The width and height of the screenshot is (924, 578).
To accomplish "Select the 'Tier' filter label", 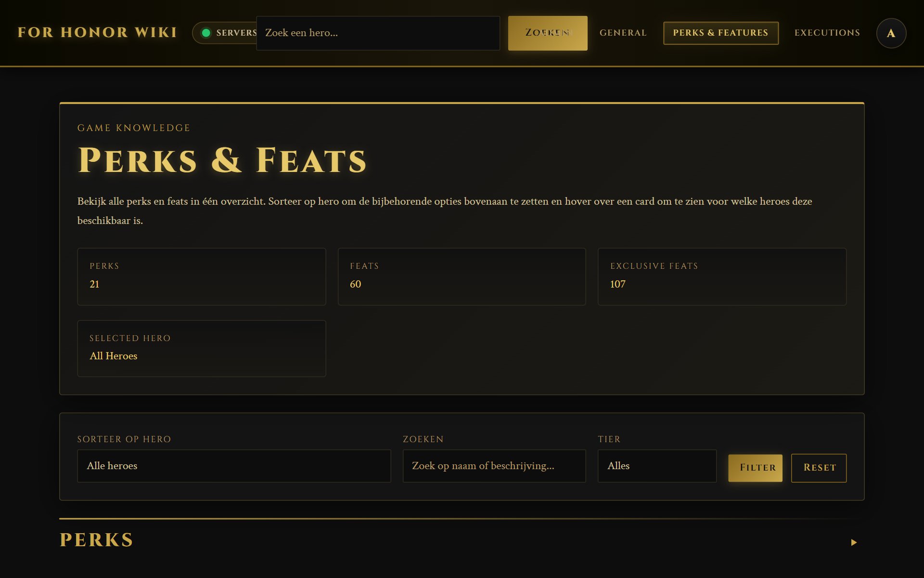I will click(x=609, y=439).
